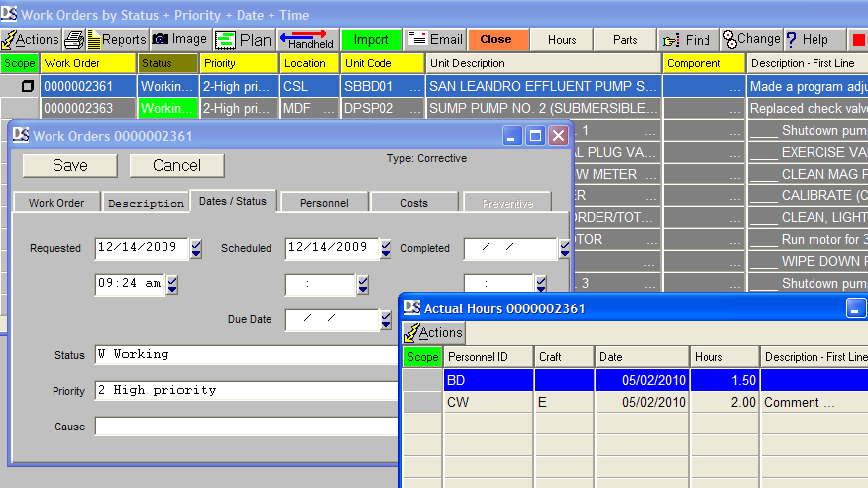Screen dimensions: 868x488
Task: Click the Reports printer icon
Action: [75, 40]
